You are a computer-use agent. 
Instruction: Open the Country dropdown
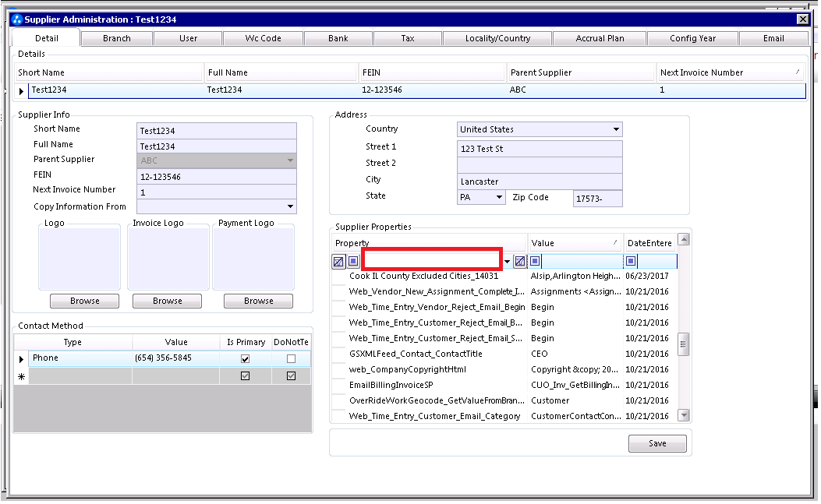tap(616, 129)
